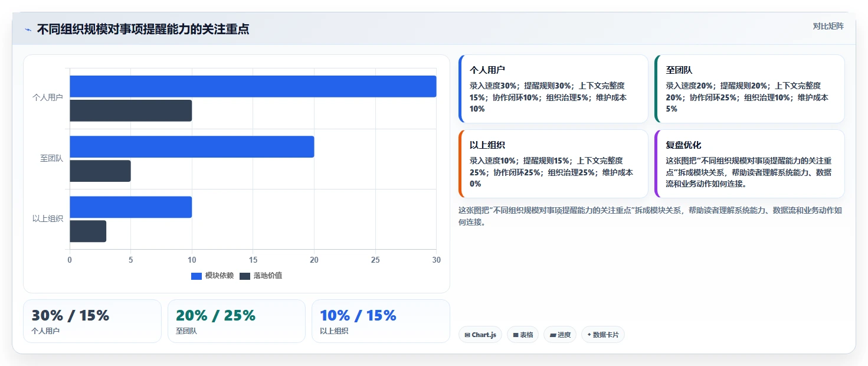Click the 表格 tag chip
Image resolution: width=868 pixels, height=366 pixels.
(523, 335)
